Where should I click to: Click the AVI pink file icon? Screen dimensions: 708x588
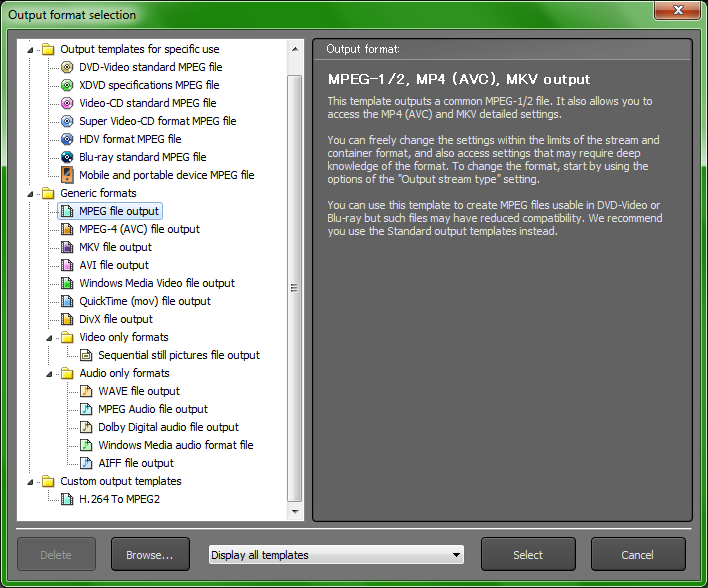click(x=67, y=266)
